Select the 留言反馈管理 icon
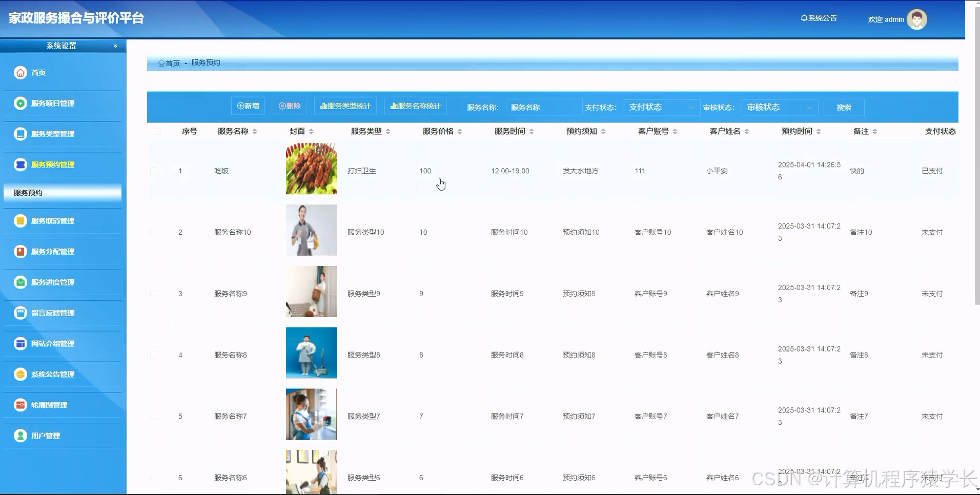This screenshot has height=495, width=980. click(20, 313)
